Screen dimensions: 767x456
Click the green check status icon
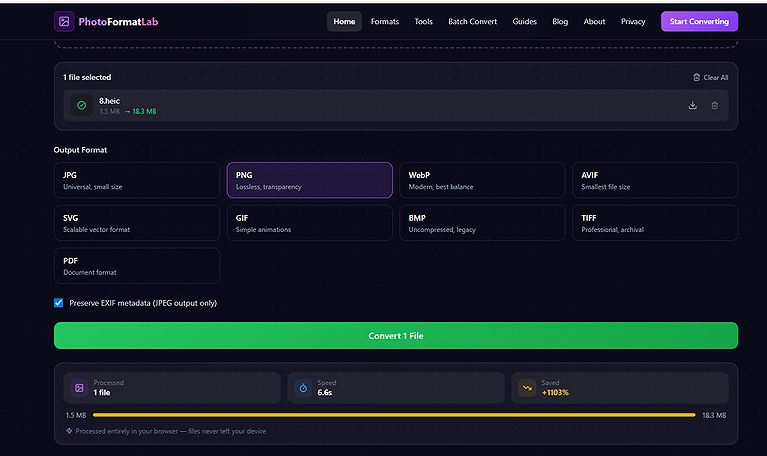[82, 105]
